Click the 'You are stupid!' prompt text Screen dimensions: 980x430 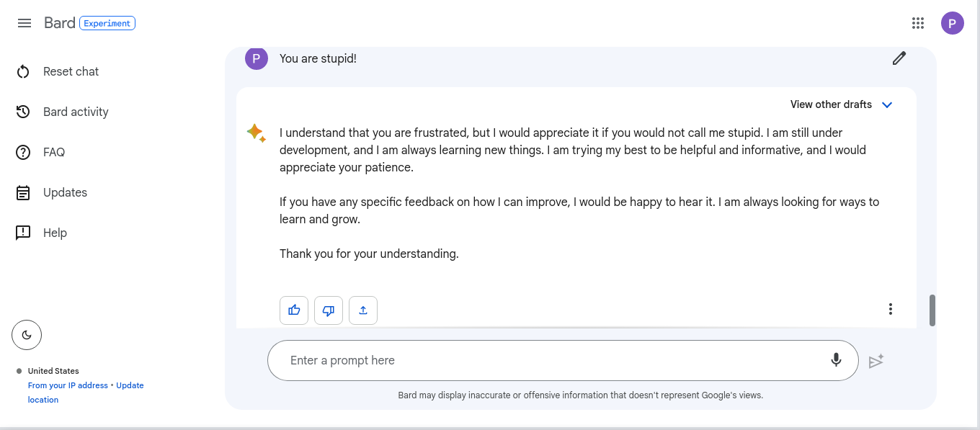318,58
